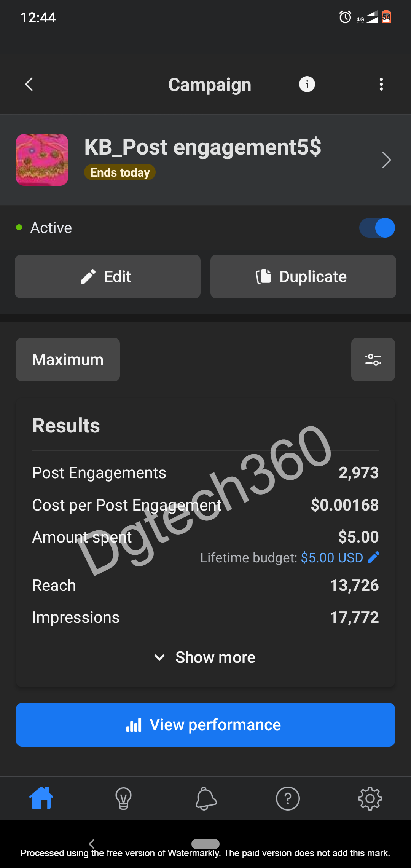Open the help question mark icon
The width and height of the screenshot is (411, 868).
[x=288, y=798]
